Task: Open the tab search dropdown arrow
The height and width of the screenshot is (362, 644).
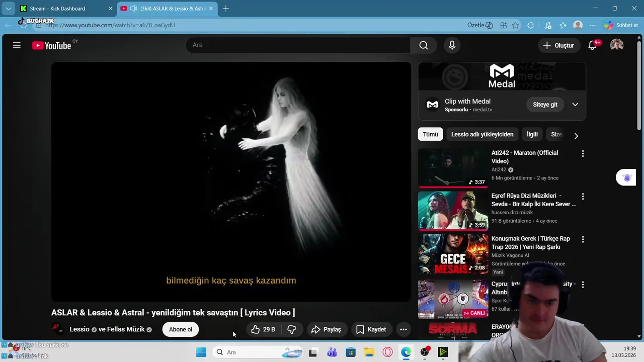Action: tap(9, 9)
